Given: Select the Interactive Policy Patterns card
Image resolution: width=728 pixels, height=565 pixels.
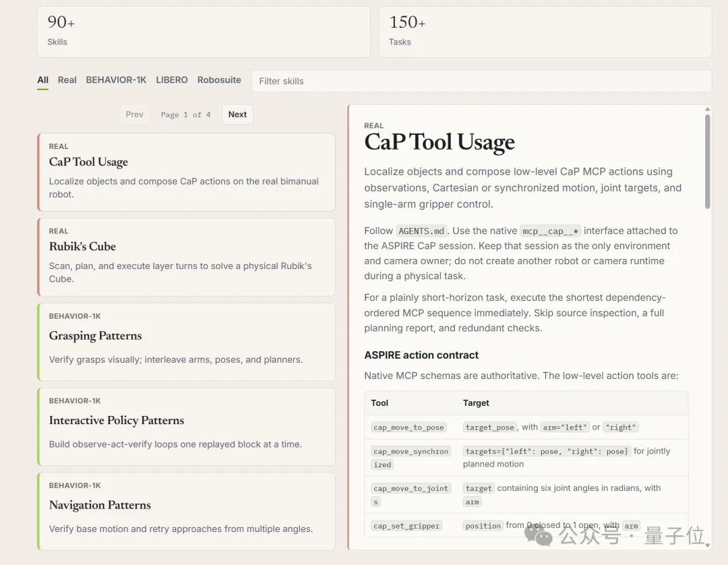Looking at the screenshot, I should pos(186,427).
